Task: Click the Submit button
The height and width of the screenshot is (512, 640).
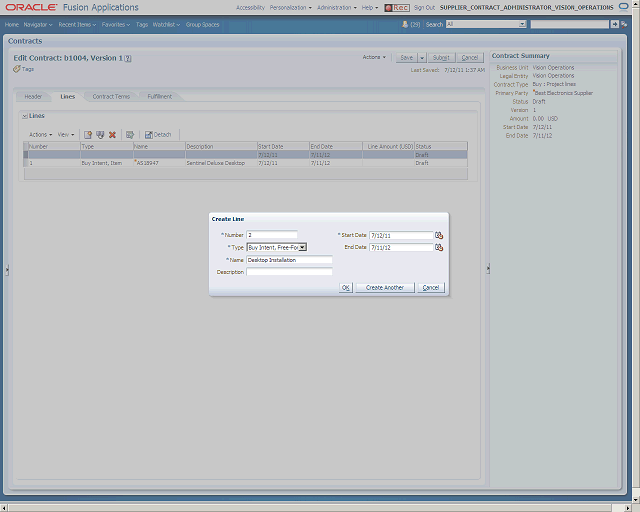Action: [441, 58]
